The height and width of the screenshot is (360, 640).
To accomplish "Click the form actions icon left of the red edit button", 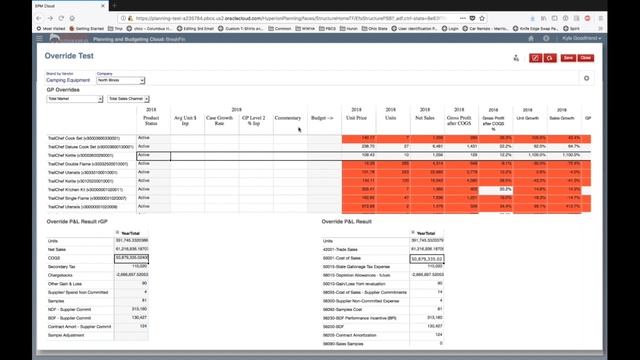I will pyautogui.click(x=516, y=58).
